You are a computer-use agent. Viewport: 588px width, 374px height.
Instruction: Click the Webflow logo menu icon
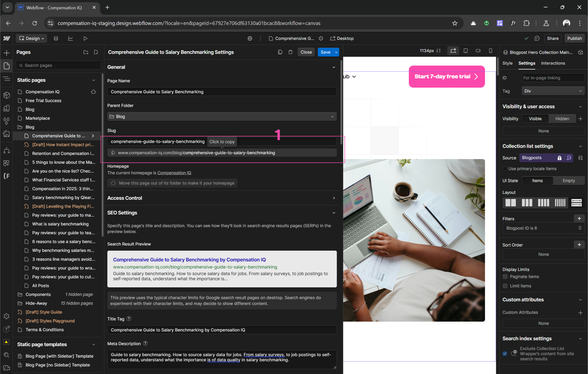(x=7, y=38)
